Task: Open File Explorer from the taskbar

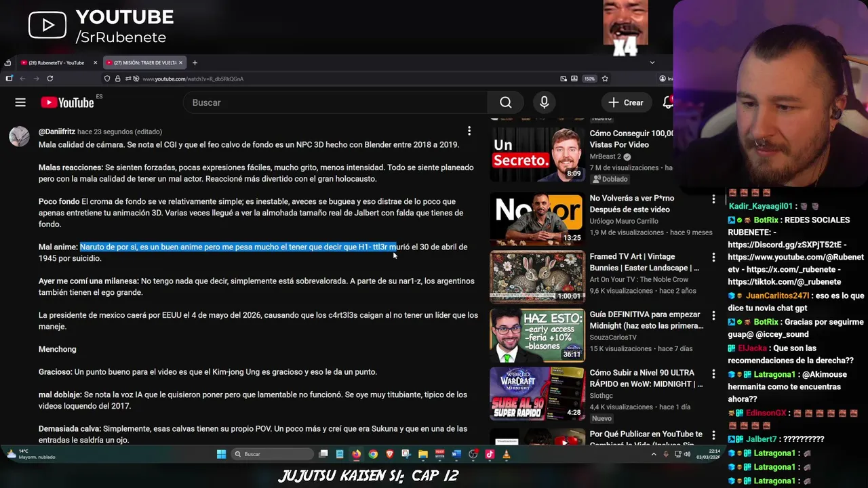Action: [422, 454]
